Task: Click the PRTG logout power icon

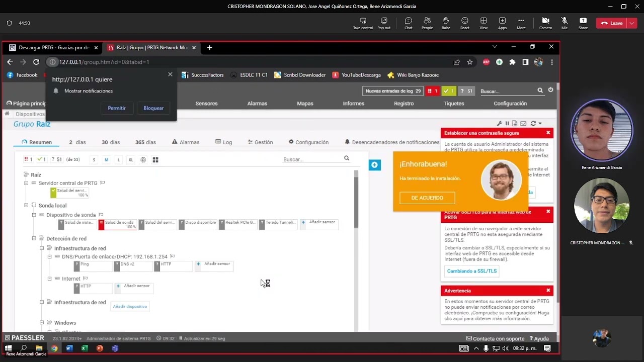Action: pyautogui.click(x=550, y=90)
